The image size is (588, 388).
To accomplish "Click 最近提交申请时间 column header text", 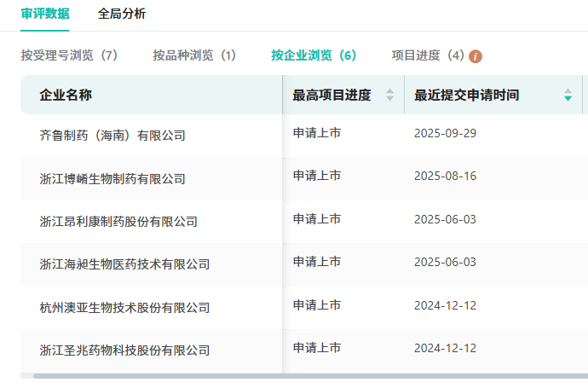I will (x=467, y=95).
